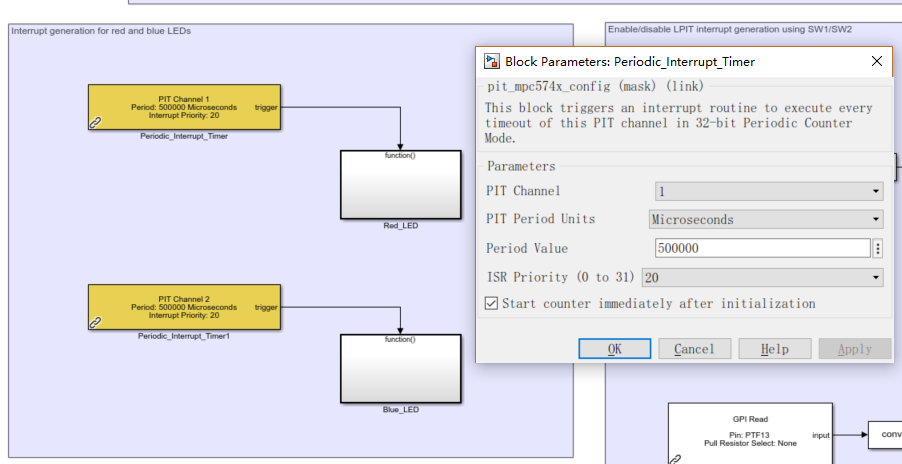Screen dimensions: 902x464
Task: Open the PIT Period Units dropdown
Action: click(766, 219)
